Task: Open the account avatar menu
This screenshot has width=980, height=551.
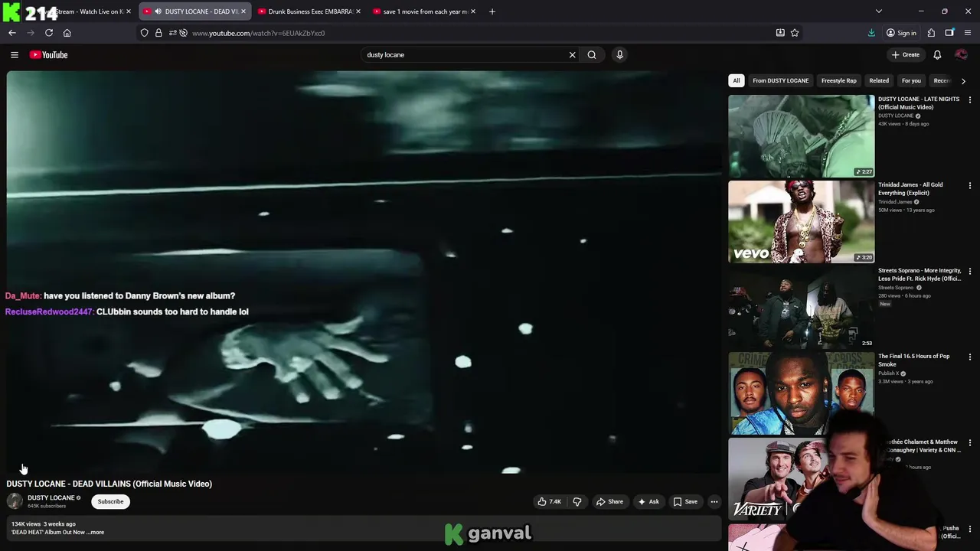Action: [x=962, y=54]
